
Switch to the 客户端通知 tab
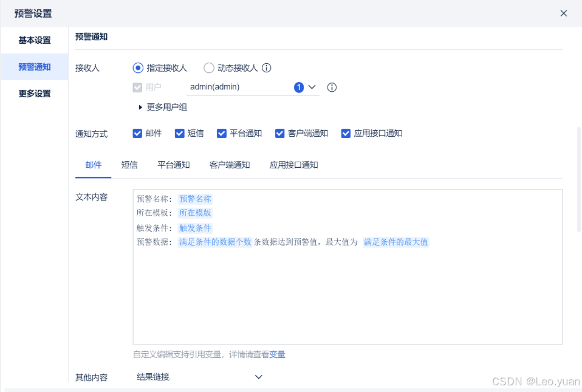pyautogui.click(x=230, y=165)
